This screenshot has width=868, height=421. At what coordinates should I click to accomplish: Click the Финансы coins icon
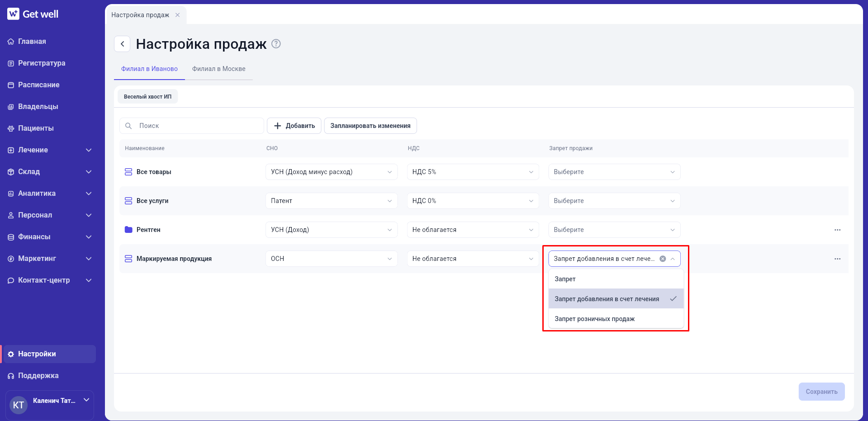[11, 237]
